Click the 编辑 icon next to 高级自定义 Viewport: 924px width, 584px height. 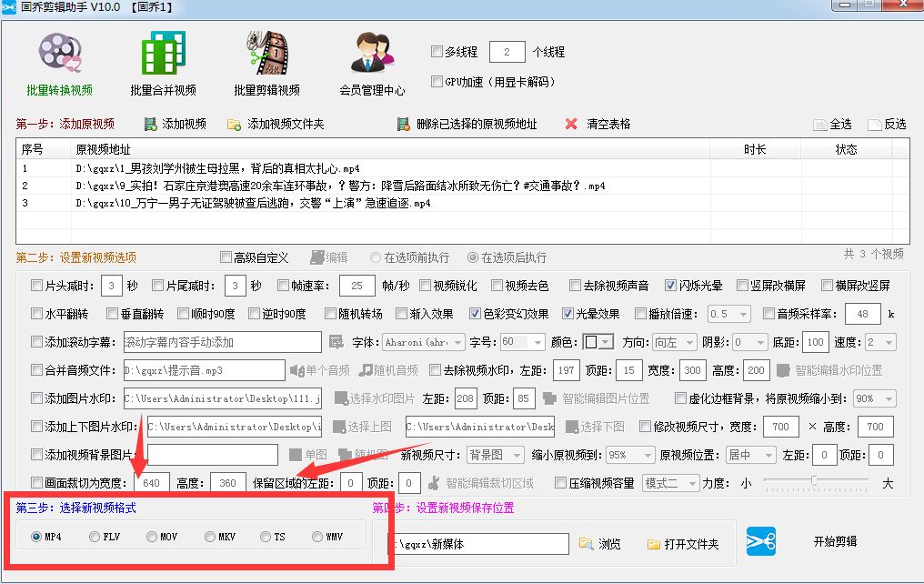click(317, 257)
